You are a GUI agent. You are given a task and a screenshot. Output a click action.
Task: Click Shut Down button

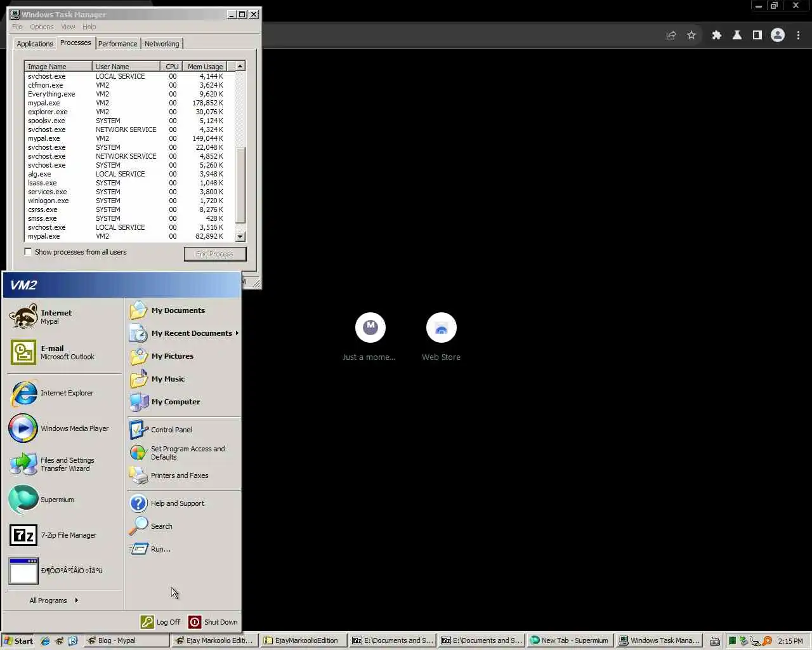click(x=213, y=622)
